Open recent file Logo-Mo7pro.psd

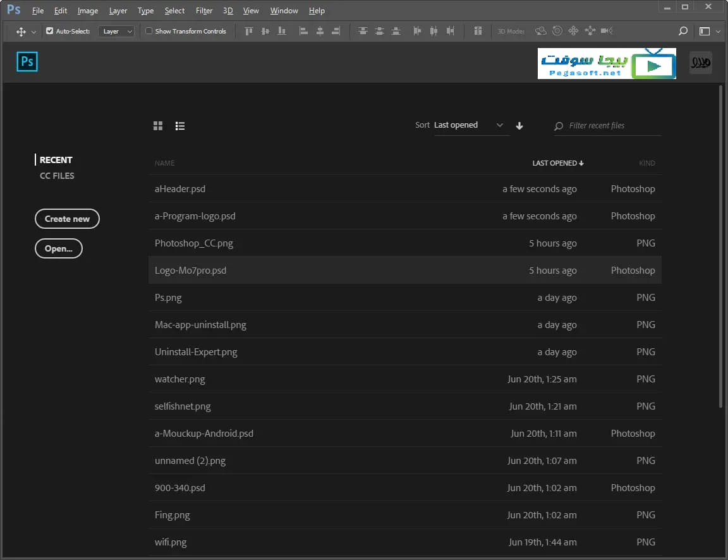[x=405, y=271]
